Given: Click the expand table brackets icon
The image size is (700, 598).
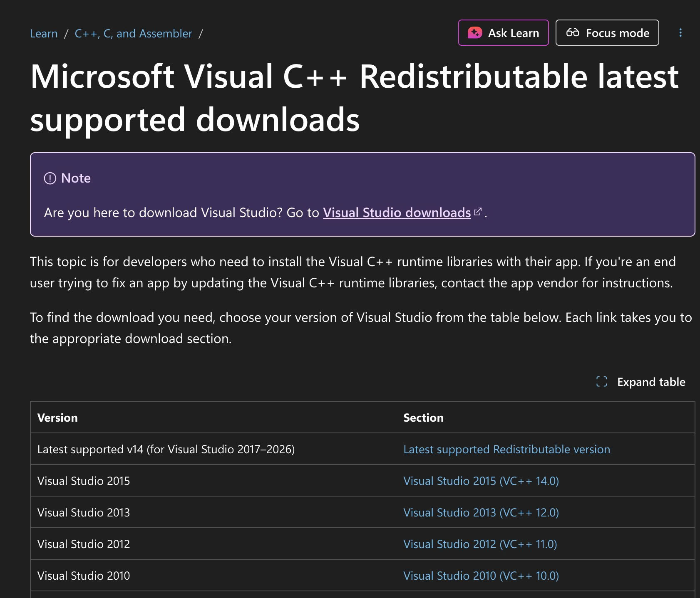Looking at the screenshot, I should point(601,382).
